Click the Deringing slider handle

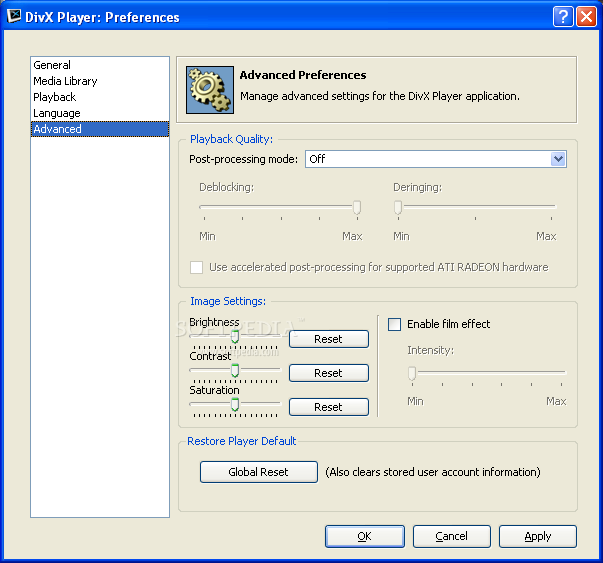point(398,207)
